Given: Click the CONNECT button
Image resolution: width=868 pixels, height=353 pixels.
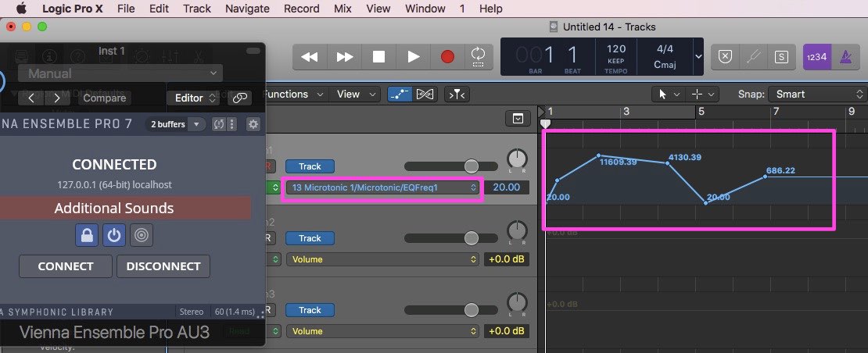Looking at the screenshot, I should (66, 266).
